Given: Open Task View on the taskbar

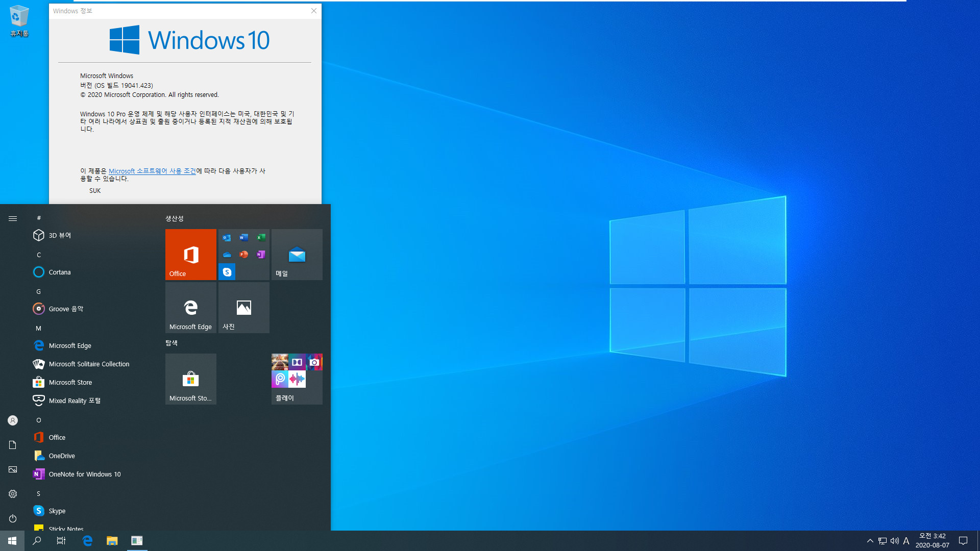Looking at the screenshot, I should click(x=61, y=541).
